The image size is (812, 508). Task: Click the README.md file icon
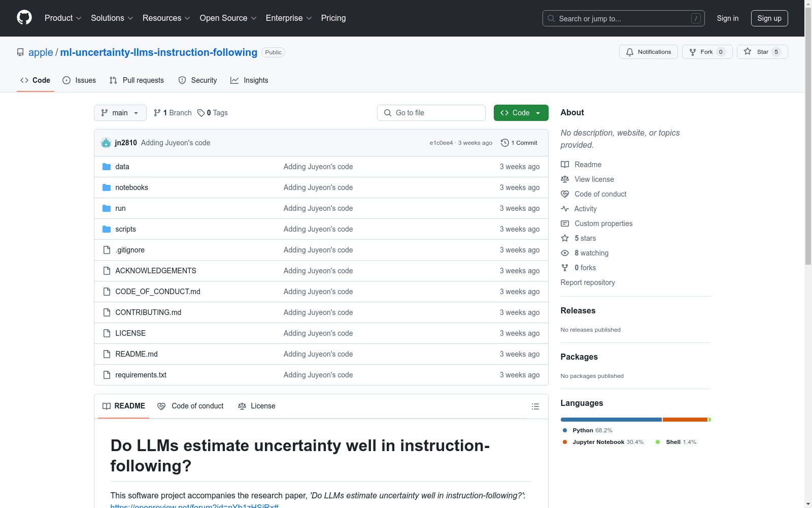[107, 354]
